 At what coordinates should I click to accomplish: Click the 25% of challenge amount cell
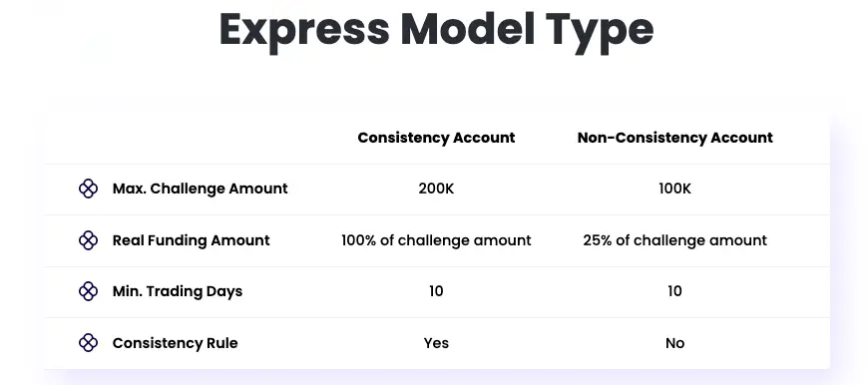click(674, 240)
